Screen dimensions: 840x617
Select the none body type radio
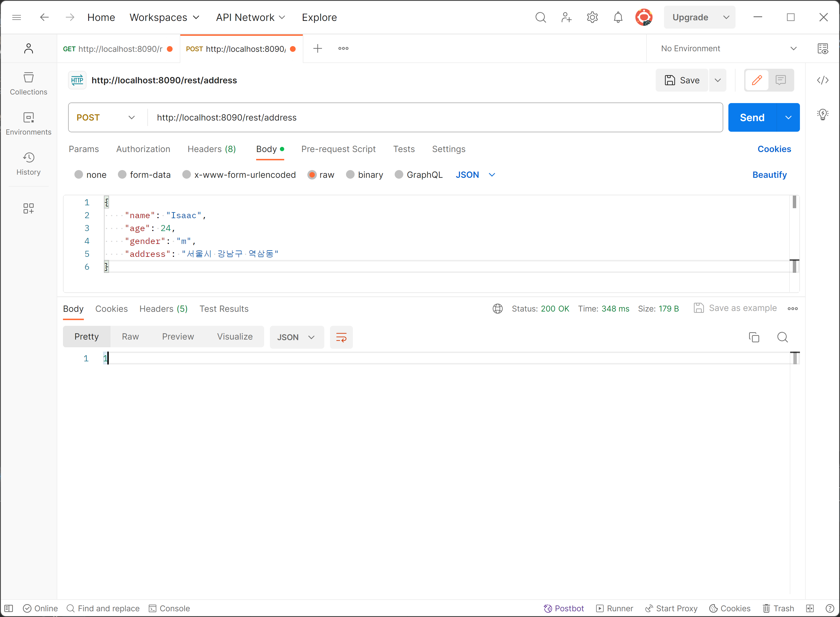click(78, 175)
